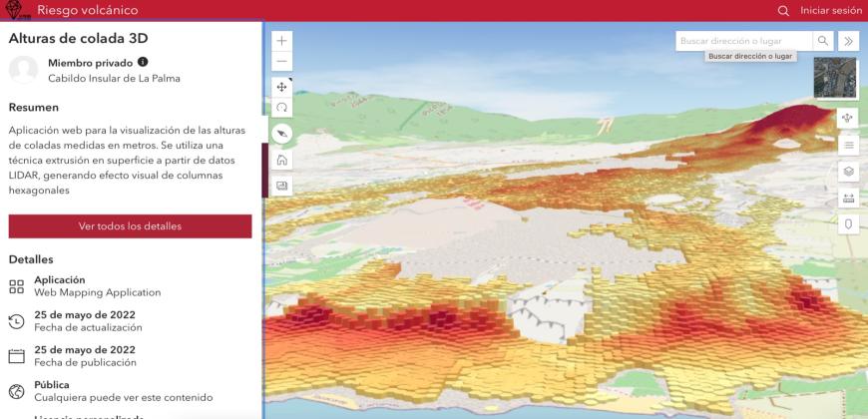Image resolution: width=868 pixels, height=419 pixels.
Task: Zoom out with the minus button
Action: 281,61
